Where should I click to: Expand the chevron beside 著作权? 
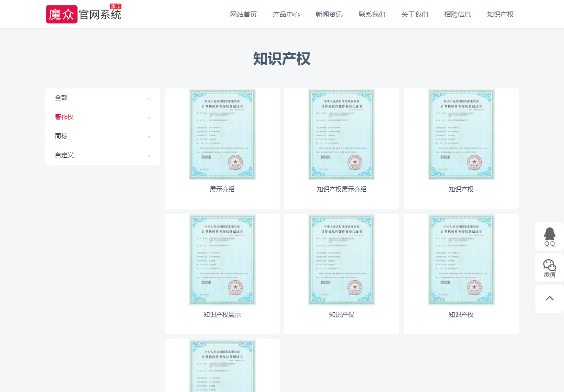(149, 118)
